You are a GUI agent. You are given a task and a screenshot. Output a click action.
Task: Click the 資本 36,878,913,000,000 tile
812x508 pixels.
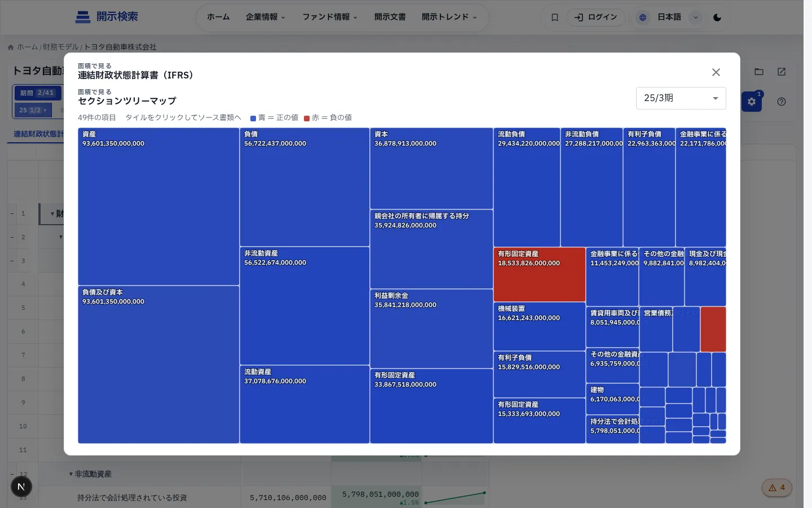click(x=431, y=169)
